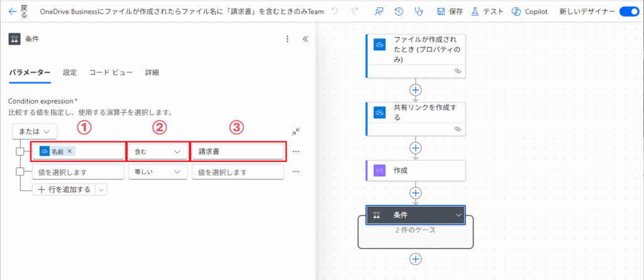Open the 条件 panel more options menu
Screen dimensions: 644x280
pos(287,39)
